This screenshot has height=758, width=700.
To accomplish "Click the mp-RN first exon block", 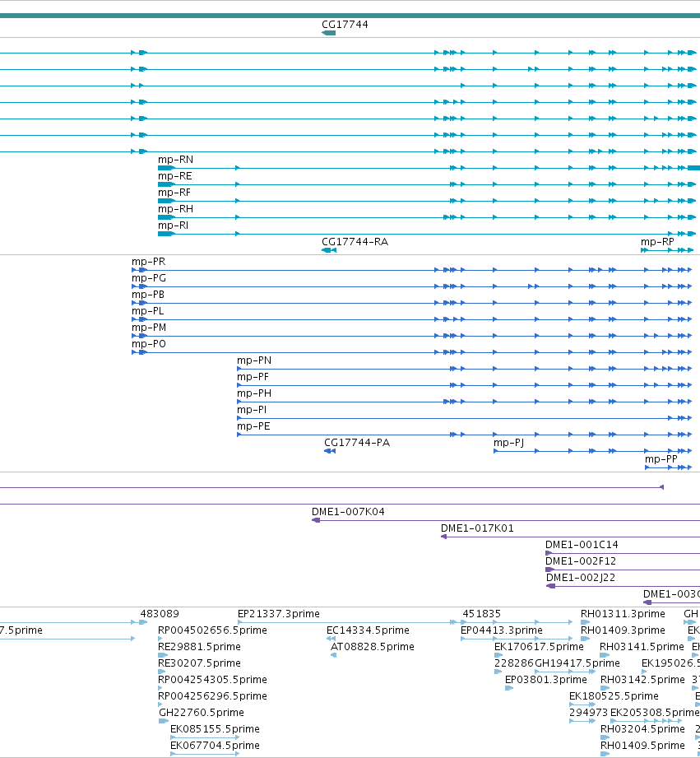I will [166, 168].
